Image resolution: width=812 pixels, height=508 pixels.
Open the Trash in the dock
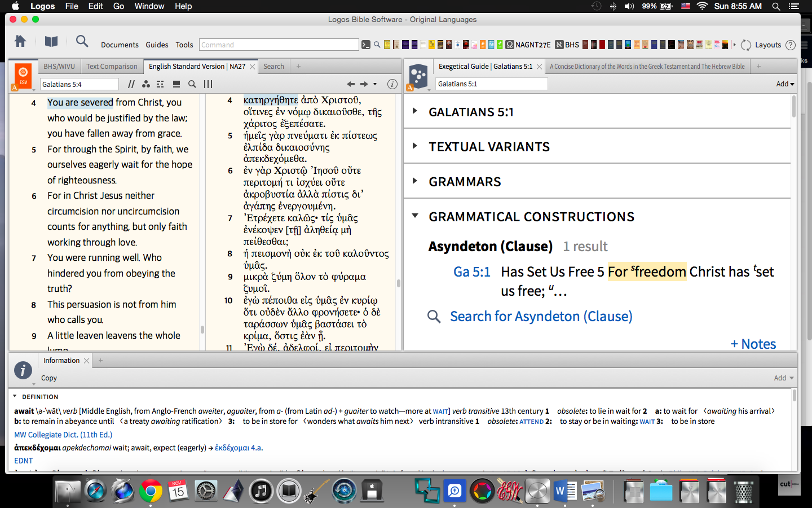pos(744,491)
